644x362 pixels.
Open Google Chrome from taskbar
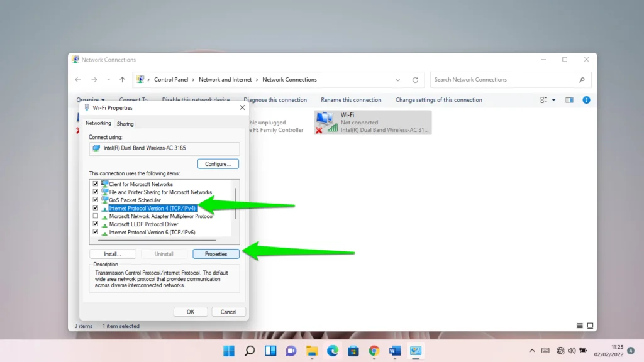(374, 351)
